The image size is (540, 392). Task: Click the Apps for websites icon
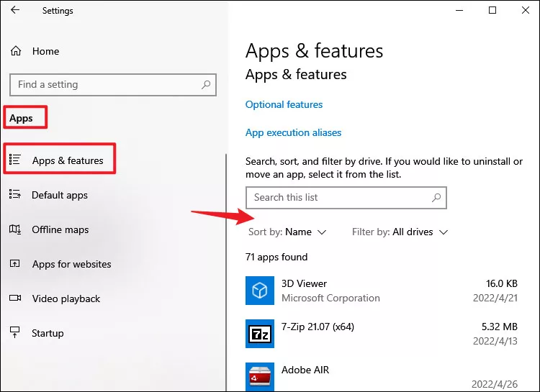click(15, 264)
